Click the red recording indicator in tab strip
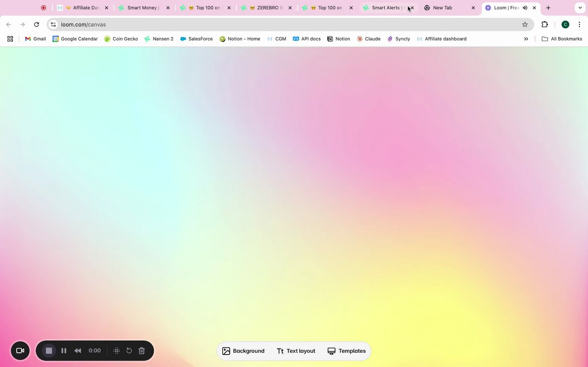Screen dimensions: 588x367 [x=44, y=8]
